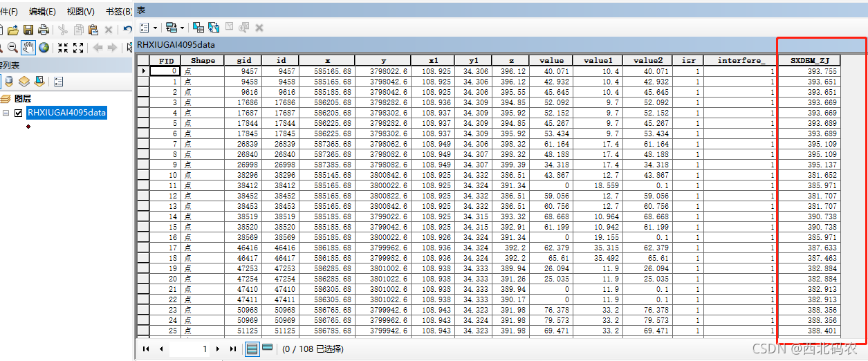Click the Fixed Zoom Out arrows icon
Viewport: 868px width, 361px height.
[78, 48]
